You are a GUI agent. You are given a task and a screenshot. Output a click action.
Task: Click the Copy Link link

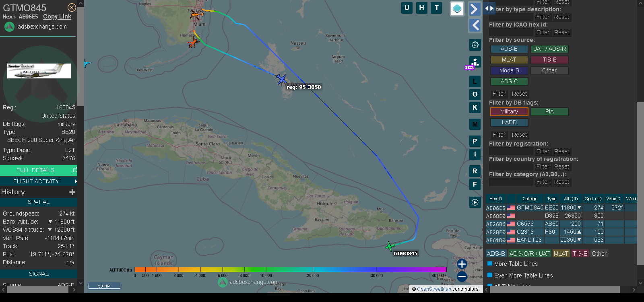click(x=57, y=16)
